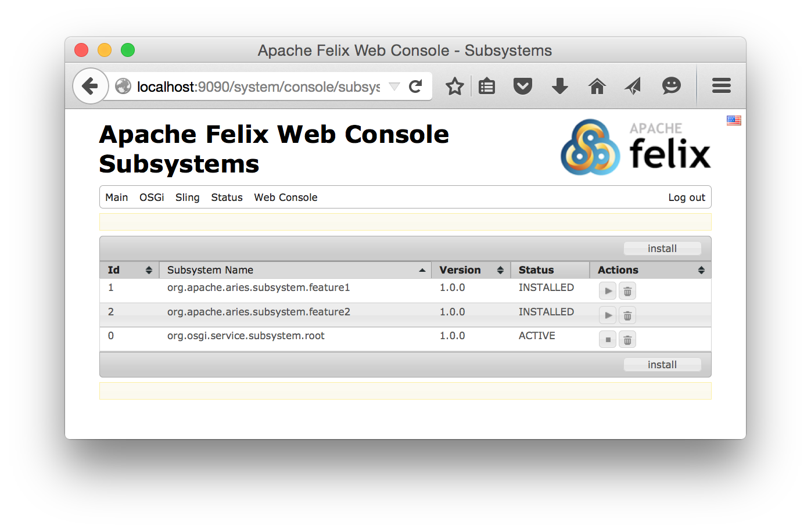Click version 1.0.0 in feature1 row
811x532 pixels.
[x=452, y=287]
